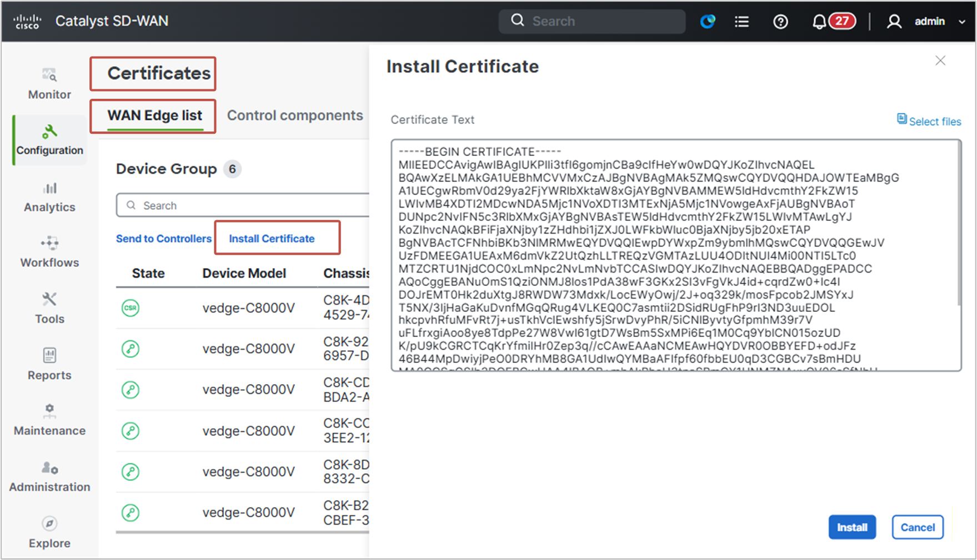
Task: Expand the admin account dropdown arrow
Action: [962, 22]
